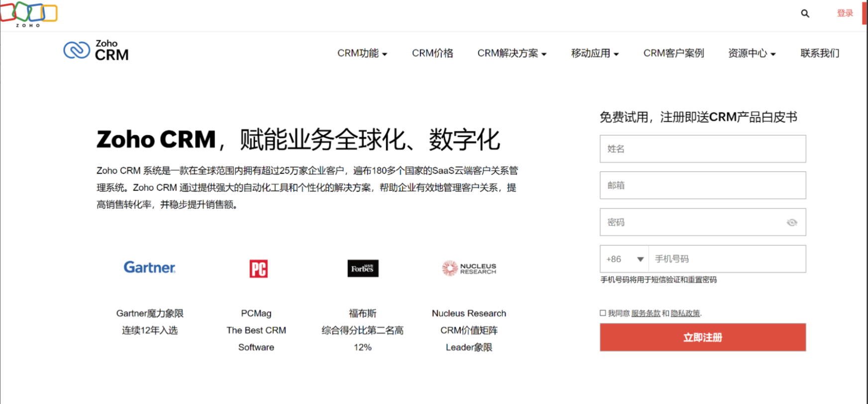Open the +86 country code dropdown
The height and width of the screenshot is (404, 868).
(x=624, y=259)
